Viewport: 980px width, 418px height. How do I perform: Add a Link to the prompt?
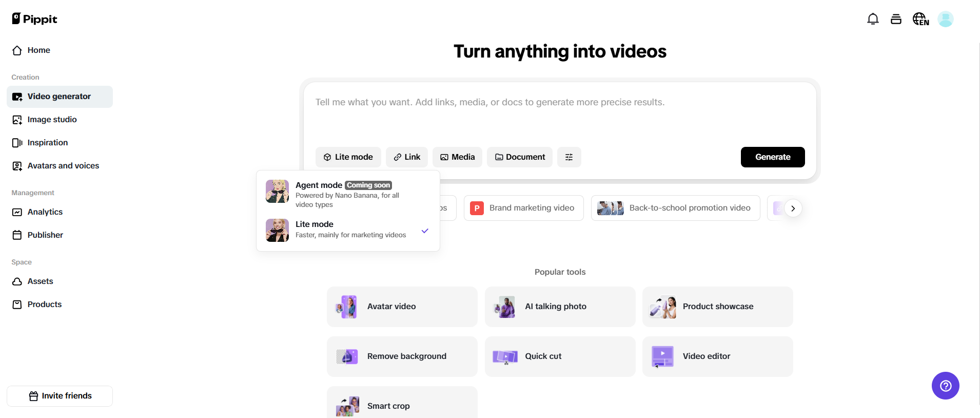point(406,157)
